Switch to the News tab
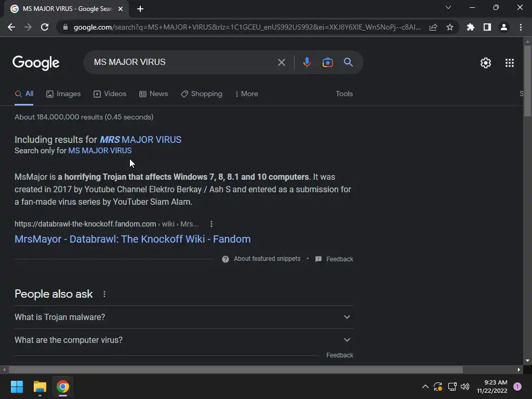Image resolution: width=532 pixels, height=399 pixels. pyautogui.click(x=153, y=94)
